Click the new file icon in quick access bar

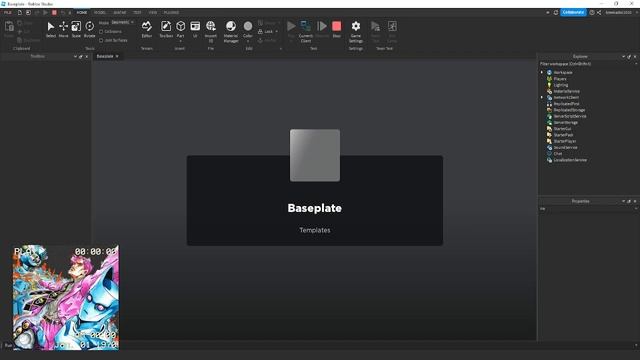pyautogui.click(x=20, y=13)
